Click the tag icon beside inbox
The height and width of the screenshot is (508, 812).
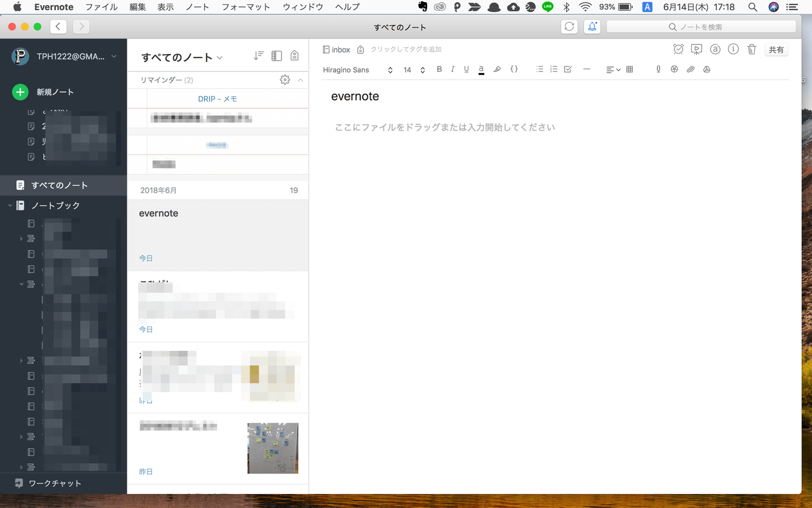click(361, 49)
